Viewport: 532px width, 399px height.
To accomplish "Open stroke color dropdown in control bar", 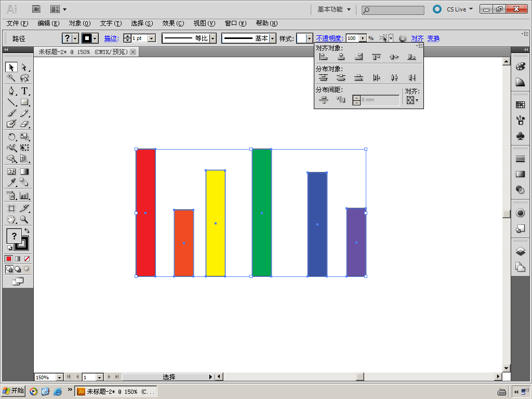I will (96, 38).
